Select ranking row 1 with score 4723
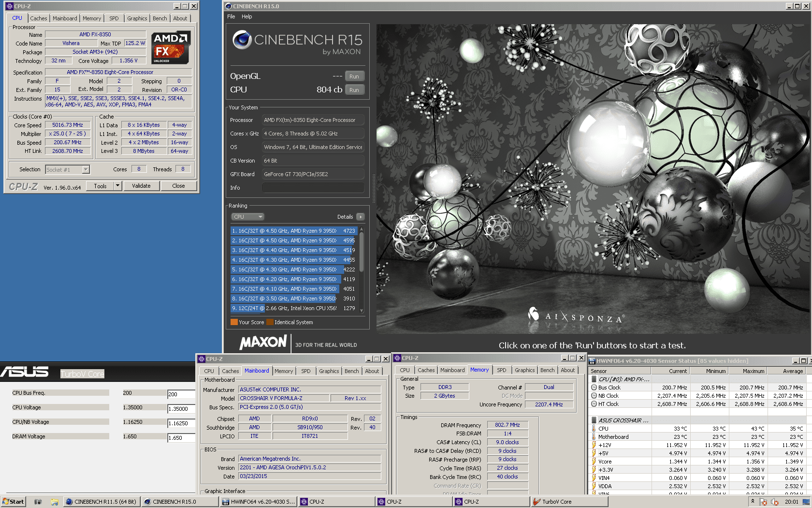Screen dimensions: 812x508 point(294,231)
